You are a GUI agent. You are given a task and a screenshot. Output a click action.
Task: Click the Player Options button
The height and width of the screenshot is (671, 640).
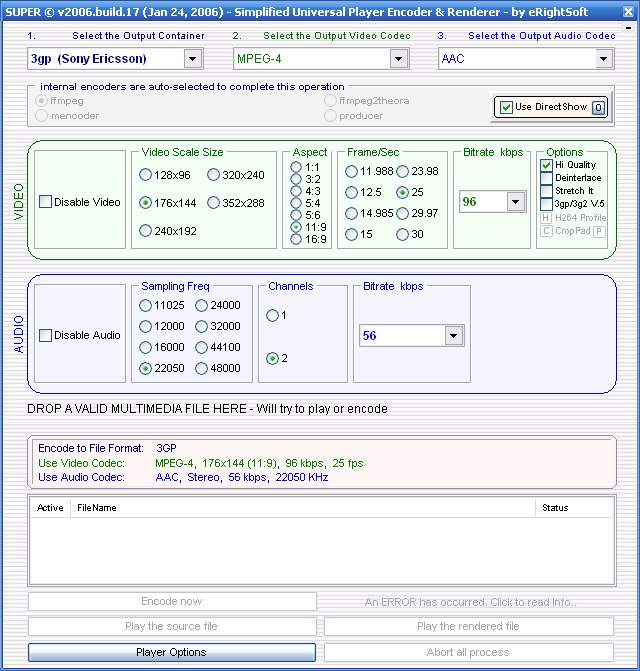pyautogui.click(x=172, y=652)
